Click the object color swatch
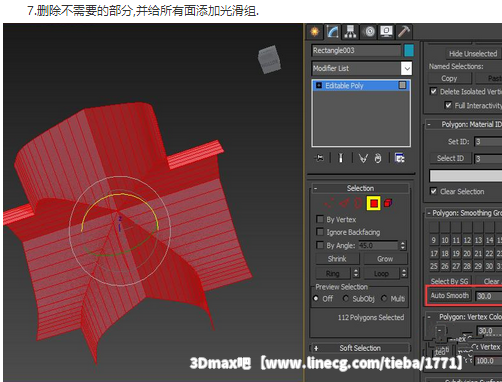This screenshot has height=382, width=502. (409, 51)
